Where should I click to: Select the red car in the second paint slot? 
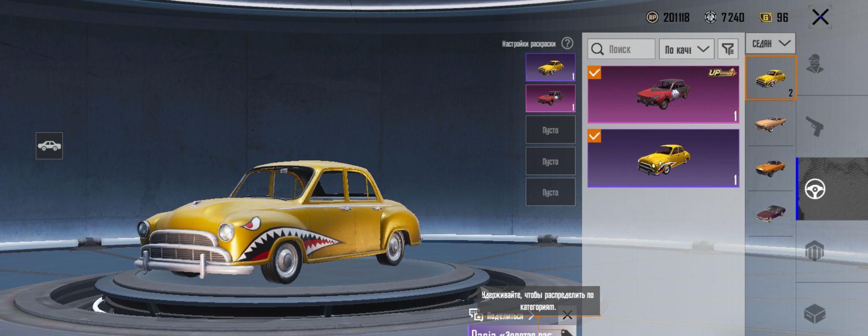[550, 98]
